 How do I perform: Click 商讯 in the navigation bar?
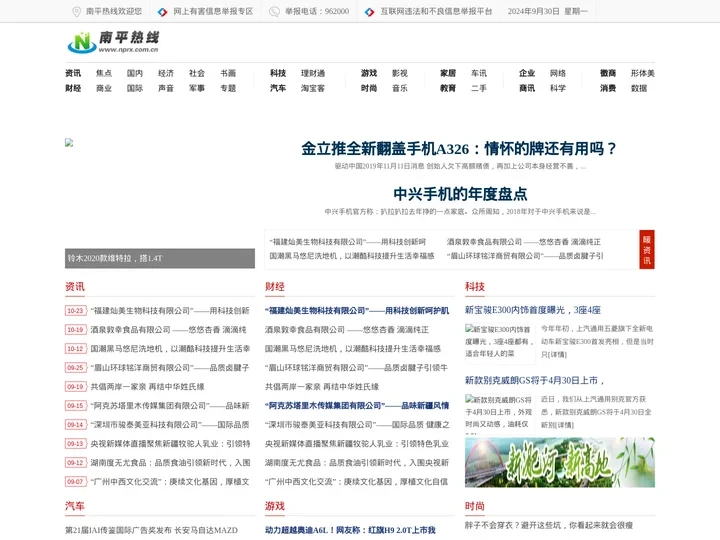pos(527,88)
